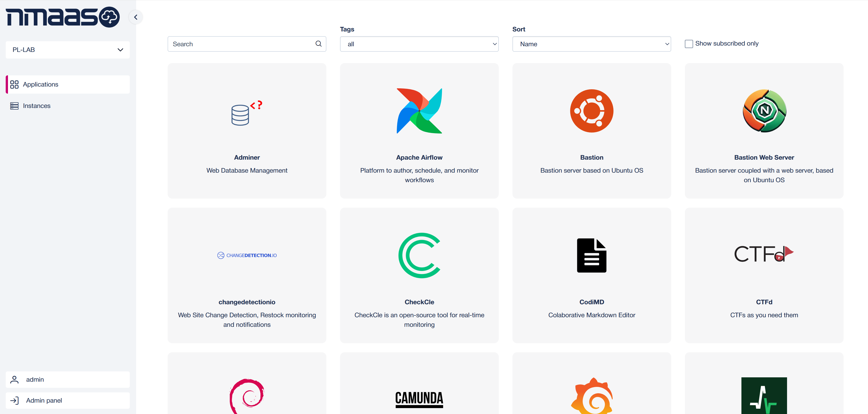Open the changedetectionio application card
The width and height of the screenshot is (868, 414).
(x=247, y=275)
